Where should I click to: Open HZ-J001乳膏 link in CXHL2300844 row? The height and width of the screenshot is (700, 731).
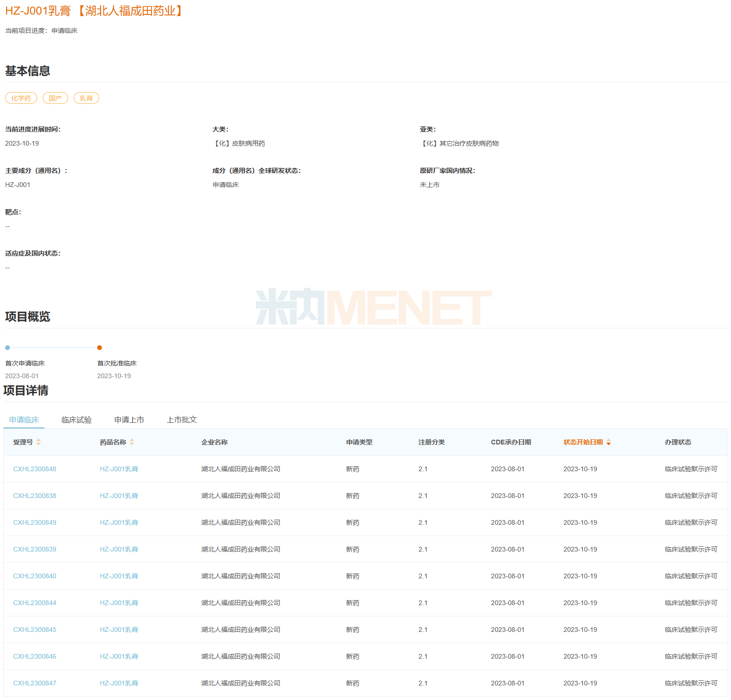pos(119,603)
